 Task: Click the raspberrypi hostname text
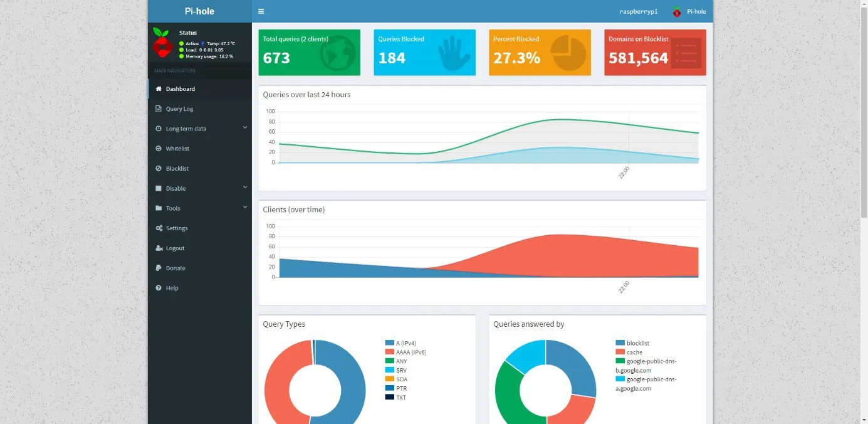click(x=639, y=11)
